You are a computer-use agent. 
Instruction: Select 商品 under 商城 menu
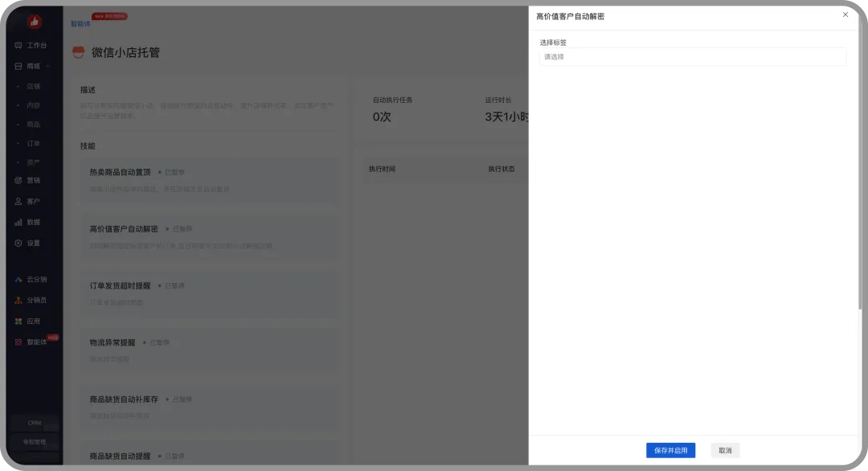pos(33,125)
